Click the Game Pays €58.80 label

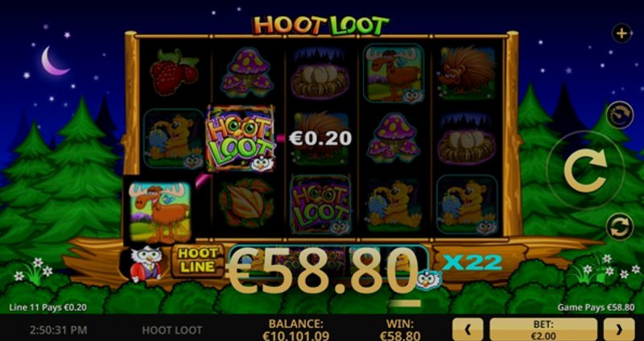click(x=596, y=307)
